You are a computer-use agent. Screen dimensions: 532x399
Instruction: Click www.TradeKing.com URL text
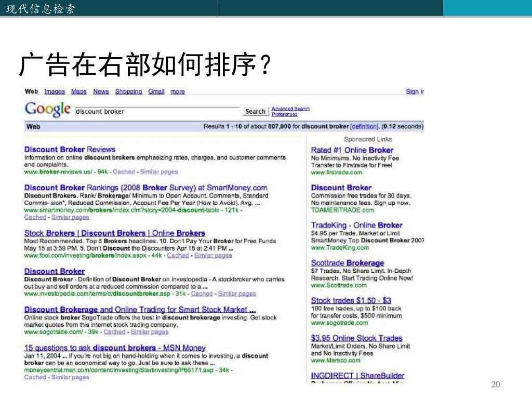click(x=340, y=248)
